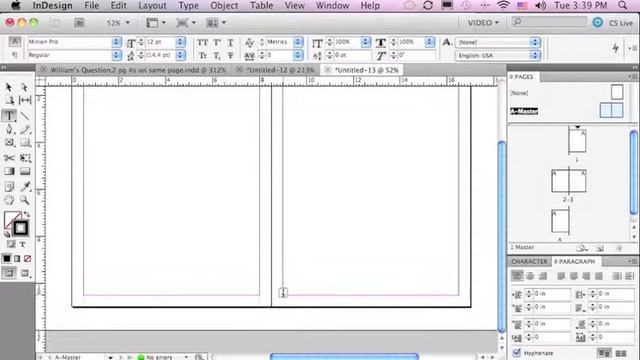Screen dimensions: 640x360
Task: Select the page 1 thumbnail in Pages panel
Action: [578, 141]
